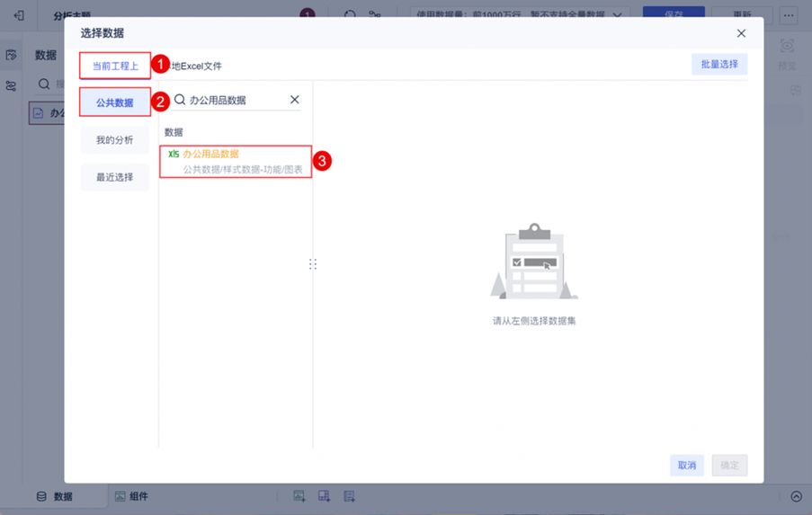Click the add dashboard icon at bottom

[325, 496]
